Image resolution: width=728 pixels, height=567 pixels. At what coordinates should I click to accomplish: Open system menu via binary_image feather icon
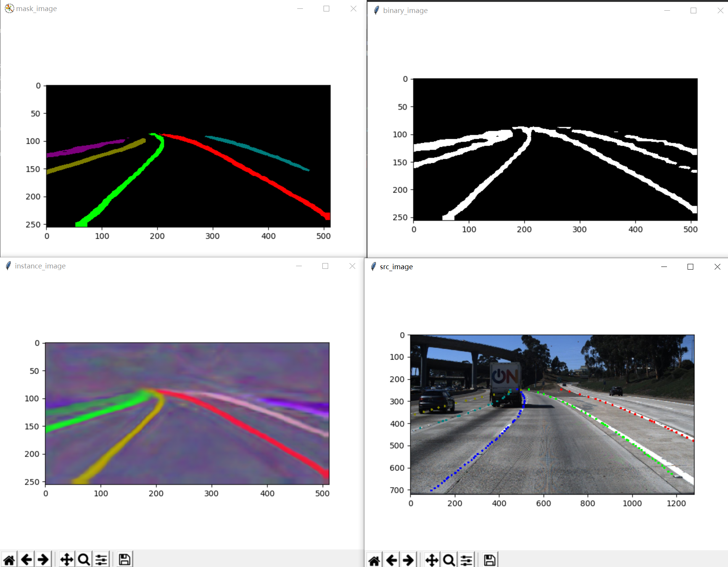376,10
